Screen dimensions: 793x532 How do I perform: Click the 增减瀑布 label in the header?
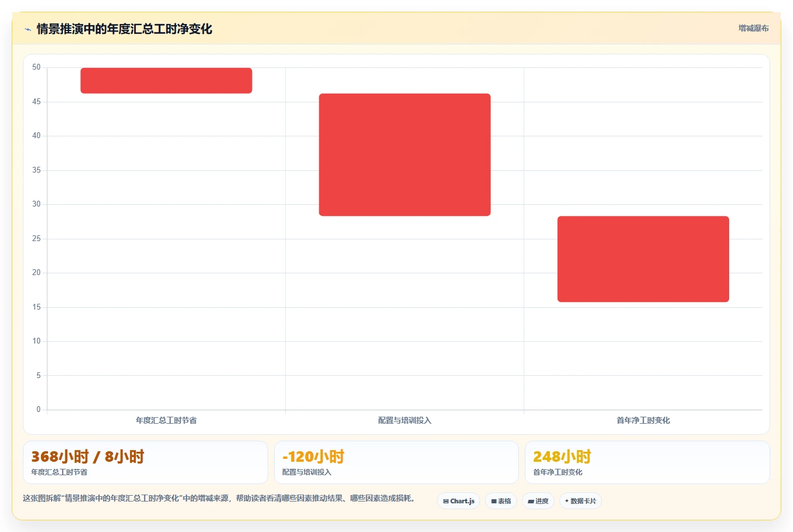753,28
